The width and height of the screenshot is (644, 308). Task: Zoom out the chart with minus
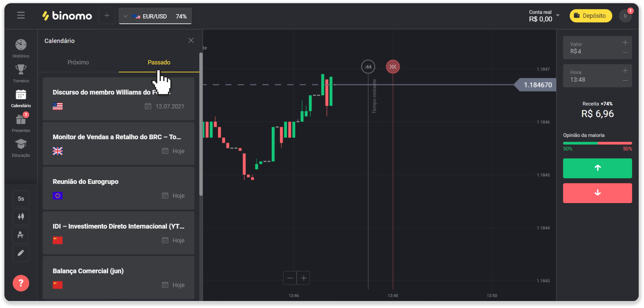290,278
